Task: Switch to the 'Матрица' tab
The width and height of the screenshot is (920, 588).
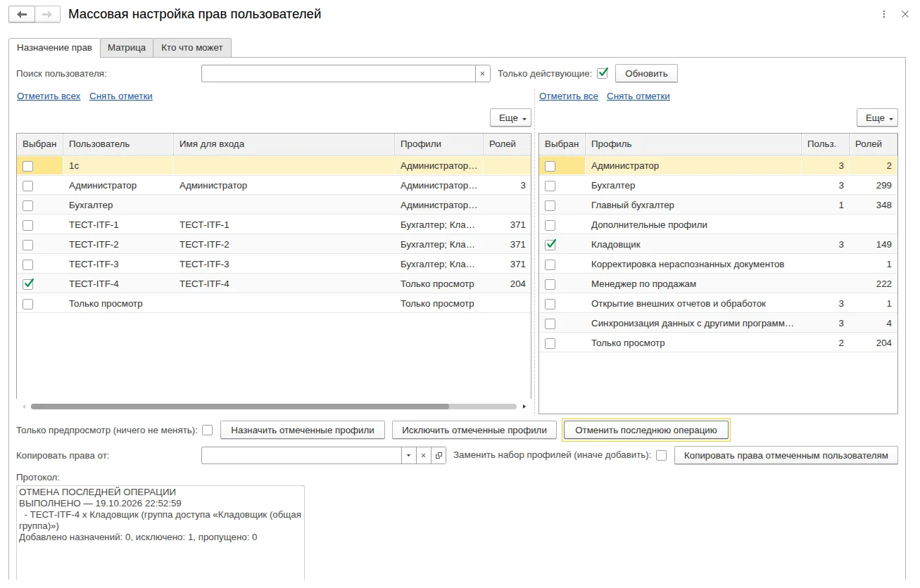Action: [x=127, y=48]
